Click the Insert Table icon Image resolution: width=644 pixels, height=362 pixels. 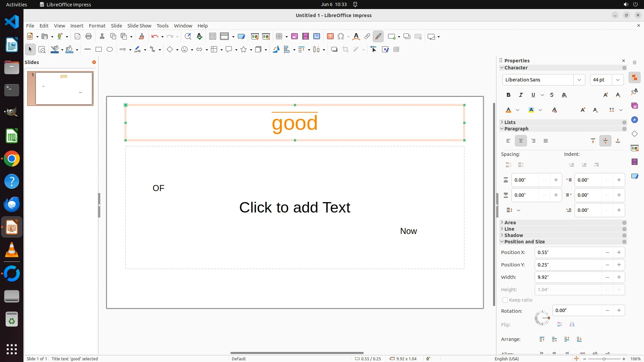[x=279, y=36]
